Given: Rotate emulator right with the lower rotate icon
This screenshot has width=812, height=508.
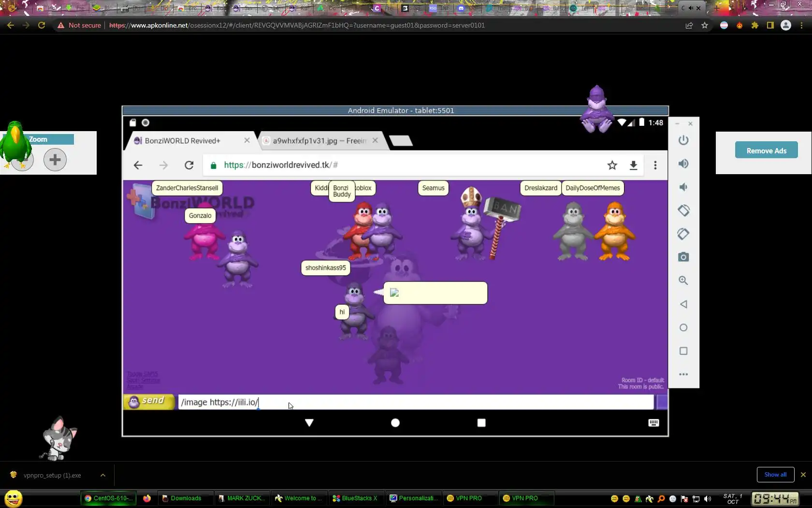Looking at the screenshot, I should [683, 234].
